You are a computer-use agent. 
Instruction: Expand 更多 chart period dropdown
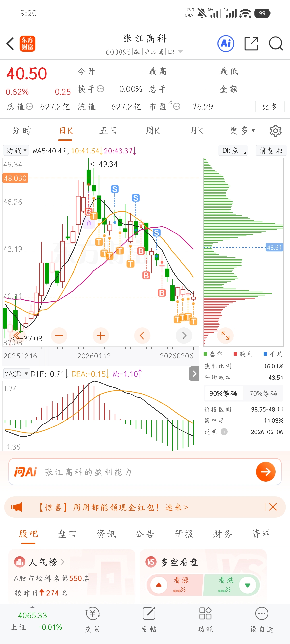point(242,130)
